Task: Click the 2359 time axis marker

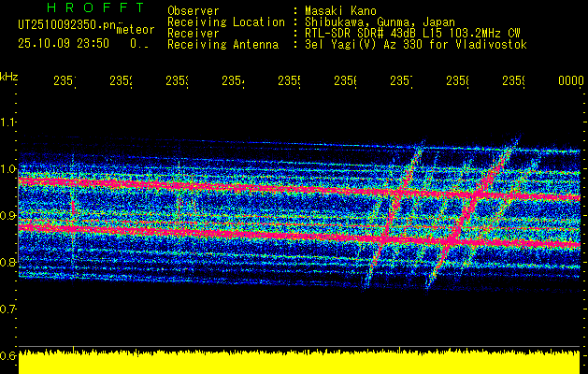Action: click(x=514, y=81)
